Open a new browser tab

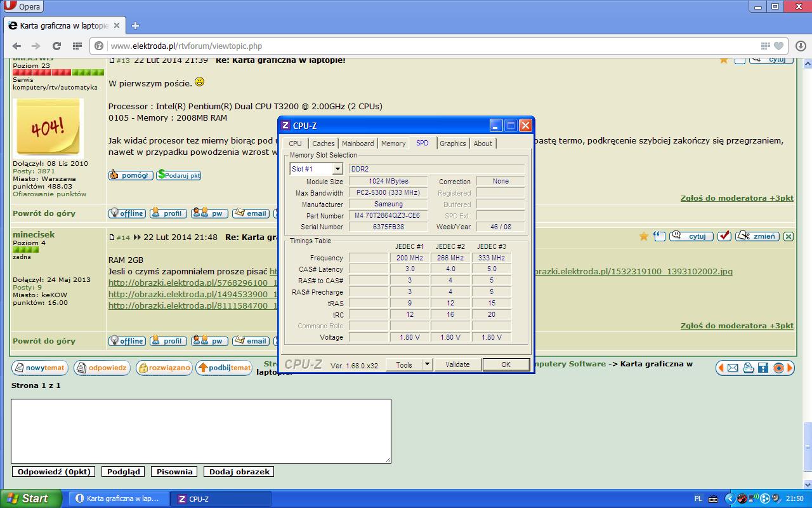[135, 26]
